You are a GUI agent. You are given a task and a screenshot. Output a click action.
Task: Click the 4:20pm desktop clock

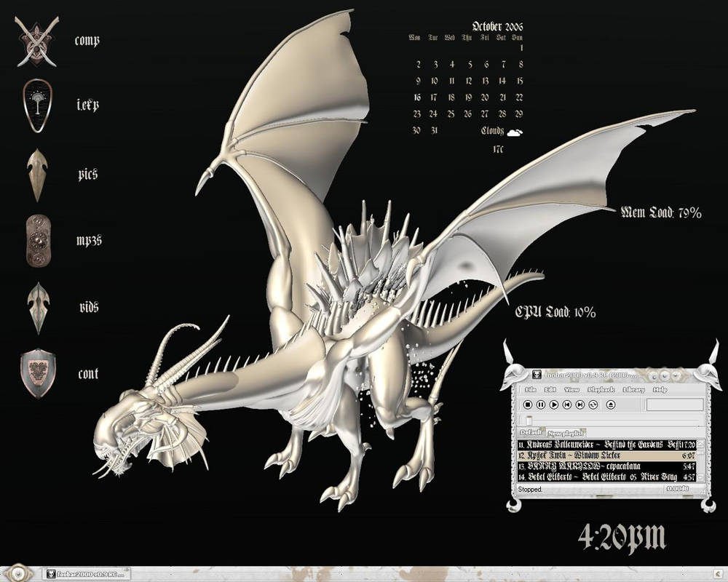(622, 538)
